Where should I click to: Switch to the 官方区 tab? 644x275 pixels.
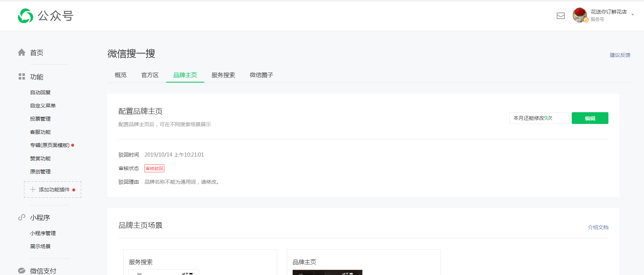150,75
